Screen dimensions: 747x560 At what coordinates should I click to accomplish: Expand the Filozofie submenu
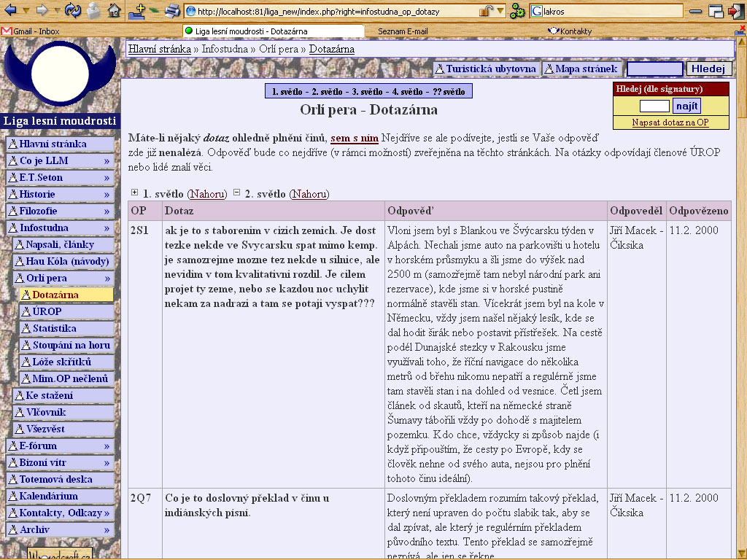(107, 211)
